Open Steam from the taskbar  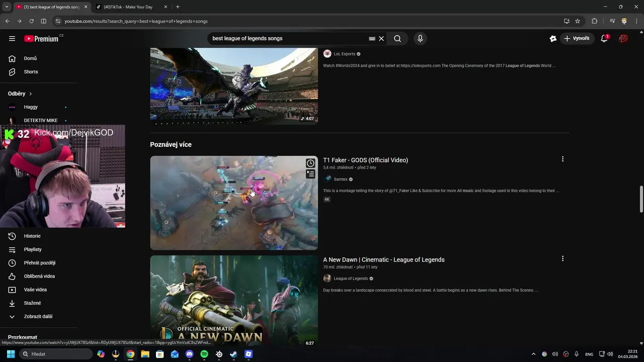(x=233, y=354)
